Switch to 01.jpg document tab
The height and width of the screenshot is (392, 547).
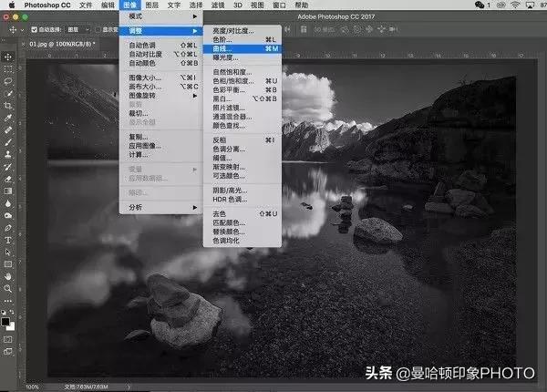[x=62, y=44]
